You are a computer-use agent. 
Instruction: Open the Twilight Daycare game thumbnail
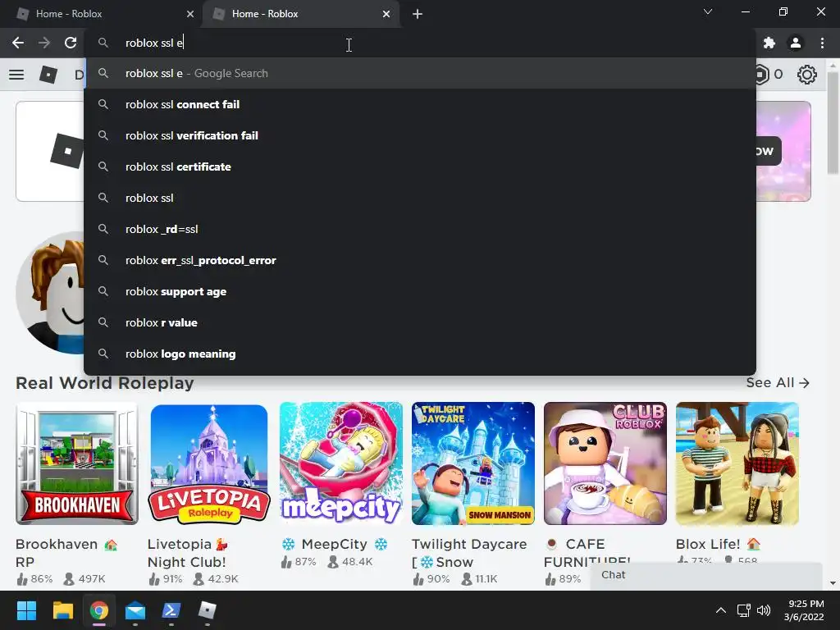point(473,463)
